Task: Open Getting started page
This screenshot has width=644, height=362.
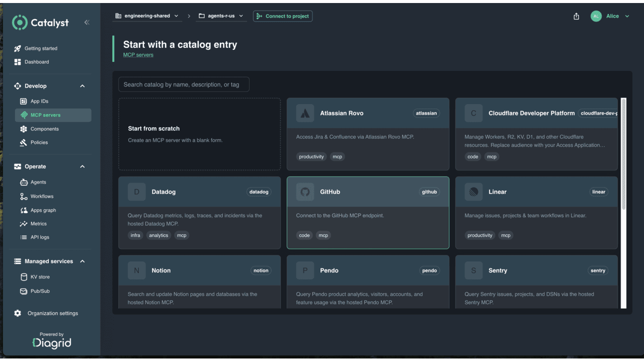Action: 41,48
